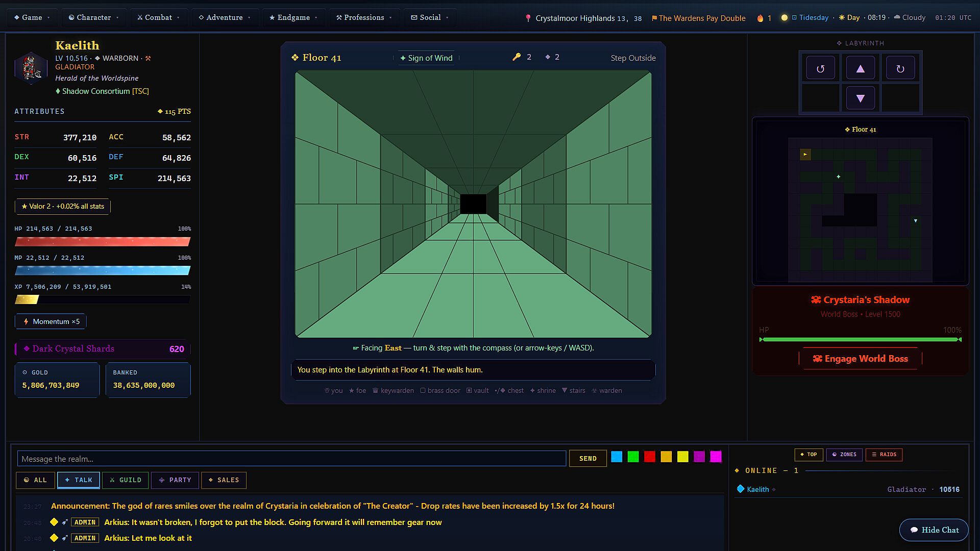Click the blue MP bar
The height and width of the screenshot is (551, 980).
(x=103, y=270)
